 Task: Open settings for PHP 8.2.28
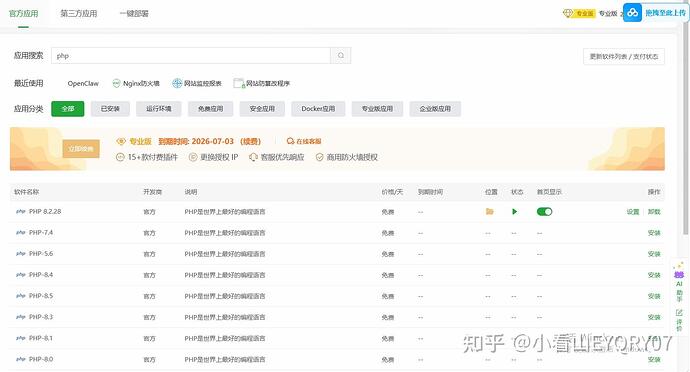[x=633, y=212]
